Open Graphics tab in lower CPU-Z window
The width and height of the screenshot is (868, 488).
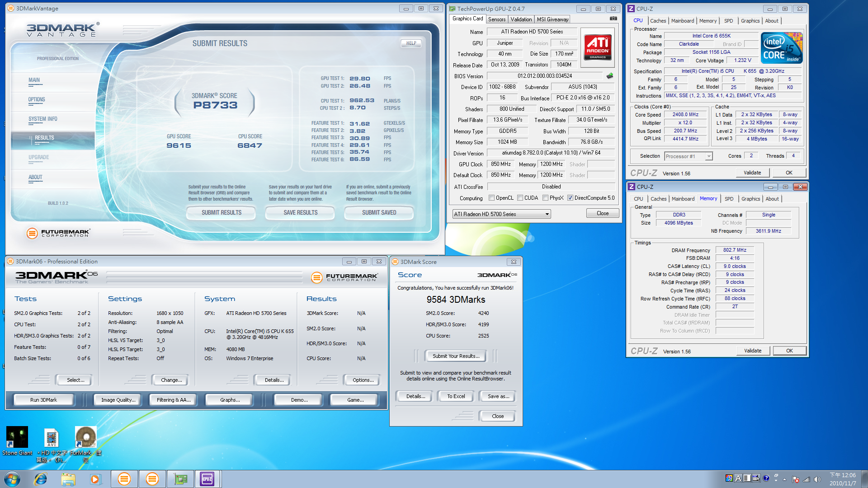750,199
